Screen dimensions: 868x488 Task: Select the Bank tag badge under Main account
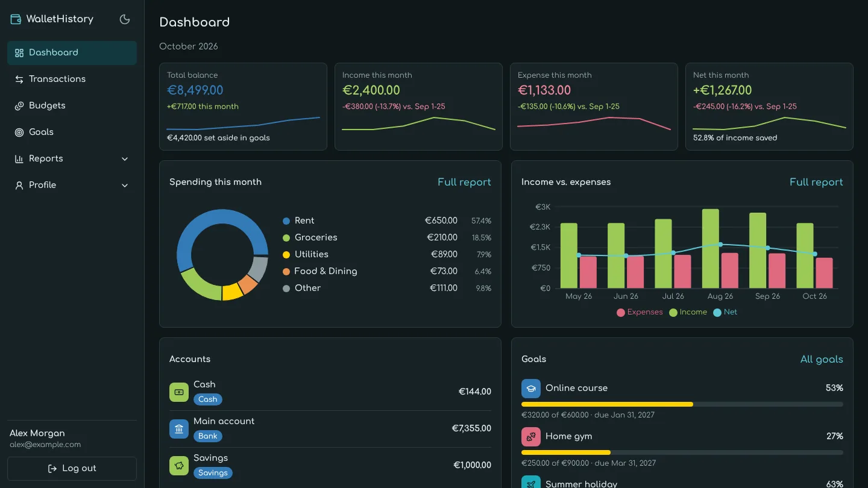pyautogui.click(x=208, y=436)
